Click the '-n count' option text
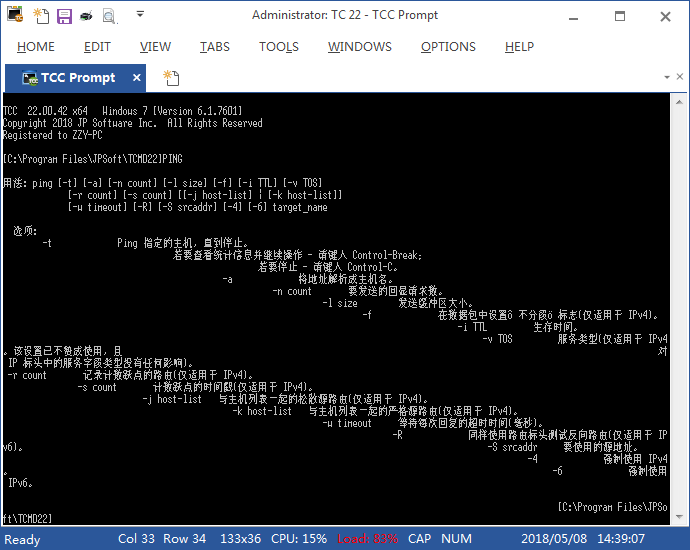The height and width of the screenshot is (550, 690). click(x=292, y=291)
